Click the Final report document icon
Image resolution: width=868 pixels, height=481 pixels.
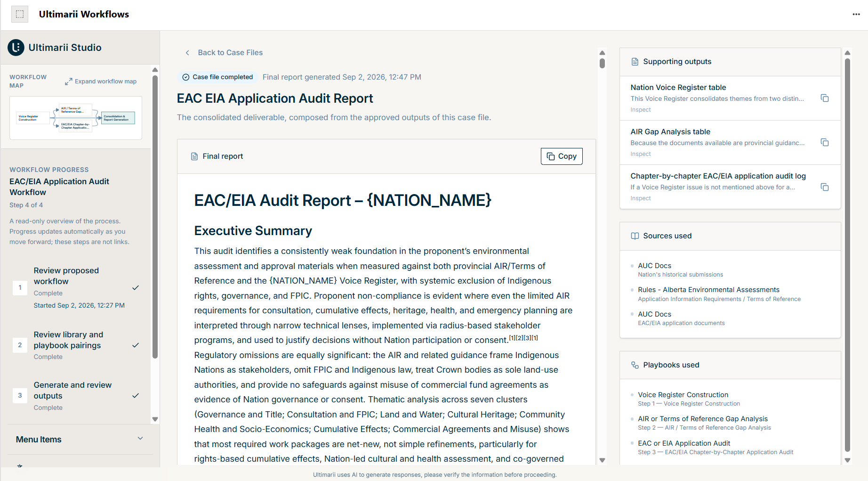point(194,156)
